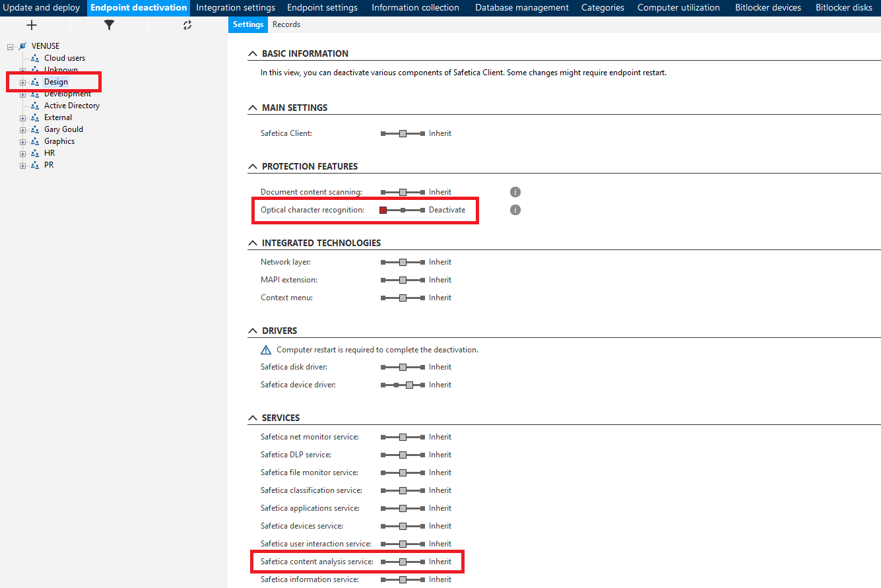Collapse the Protection Features section

(253, 166)
